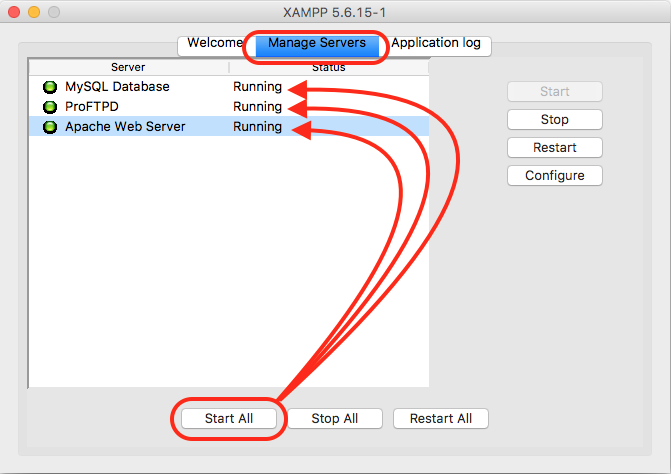The height and width of the screenshot is (474, 671).
Task: Restart the selected server
Action: [555, 148]
